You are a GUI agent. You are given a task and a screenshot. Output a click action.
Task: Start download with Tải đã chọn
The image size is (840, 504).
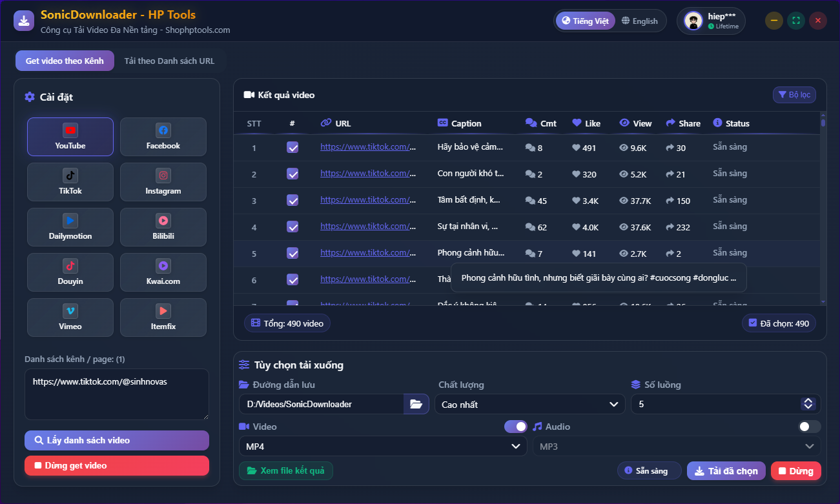coord(726,471)
